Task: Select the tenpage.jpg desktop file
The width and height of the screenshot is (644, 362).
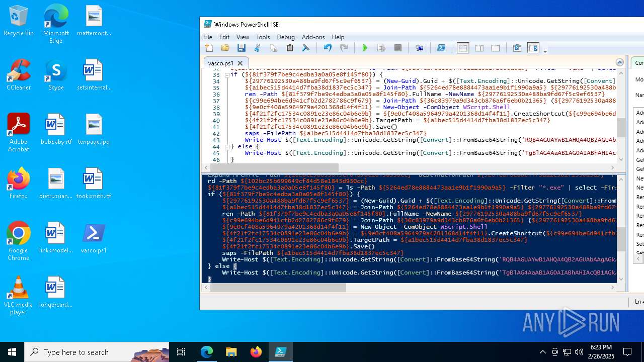Action: pos(94,129)
